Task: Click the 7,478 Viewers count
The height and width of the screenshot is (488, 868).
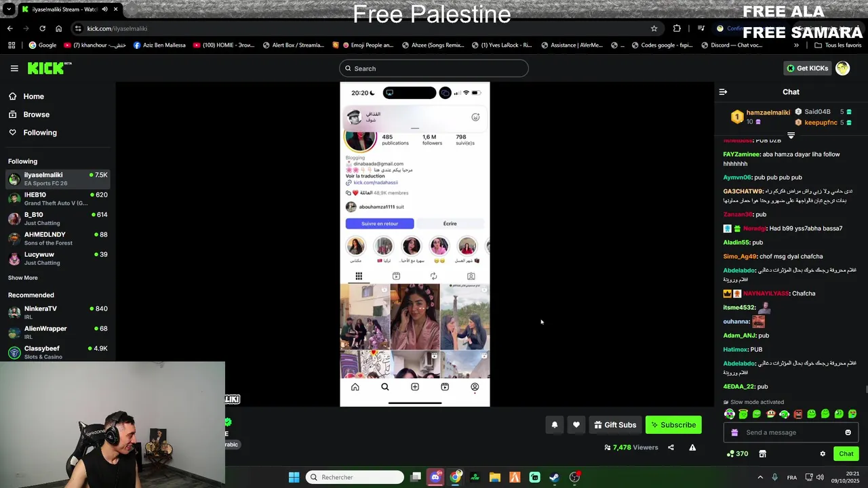Action: pyautogui.click(x=631, y=447)
